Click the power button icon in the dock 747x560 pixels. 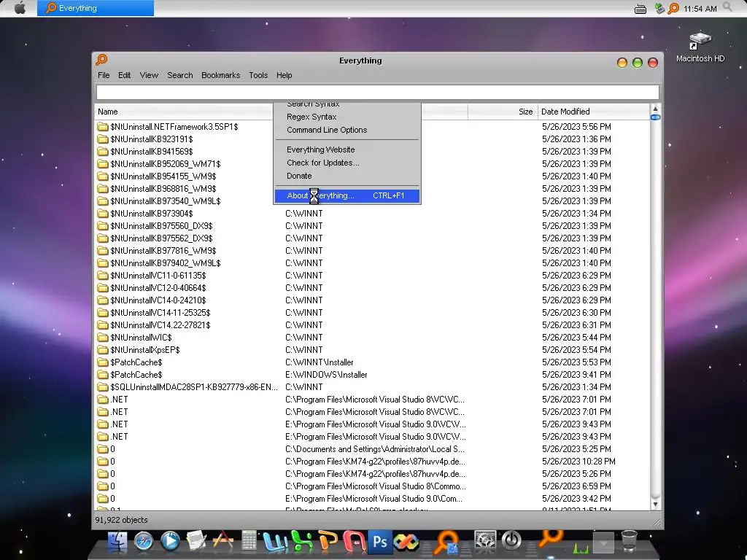[x=511, y=542]
